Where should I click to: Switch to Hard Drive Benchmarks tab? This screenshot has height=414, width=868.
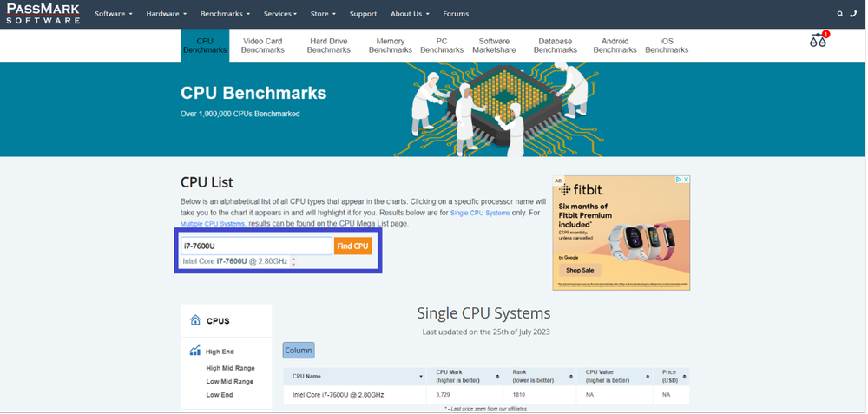(329, 45)
